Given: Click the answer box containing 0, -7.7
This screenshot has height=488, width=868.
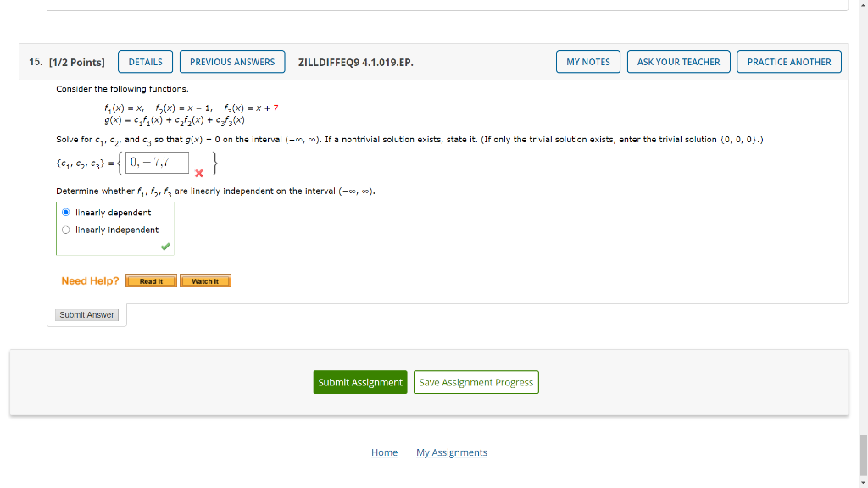Looking at the screenshot, I should tap(156, 161).
